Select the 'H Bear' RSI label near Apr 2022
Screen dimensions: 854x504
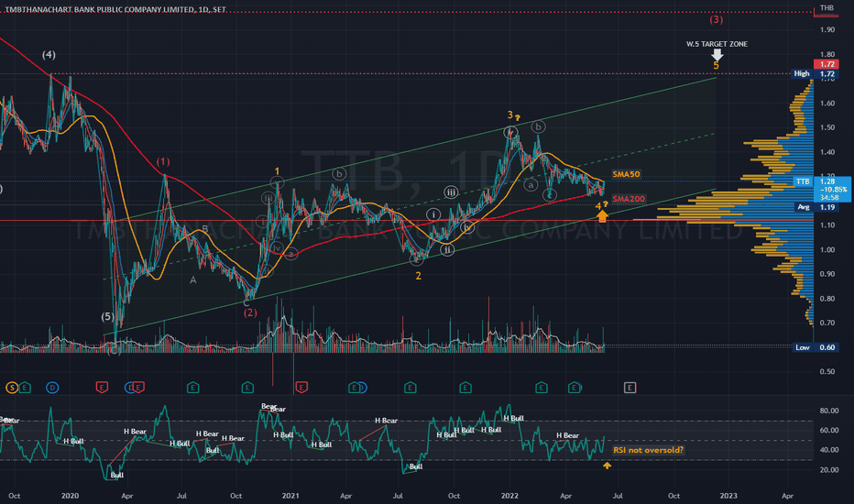(567, 435)
